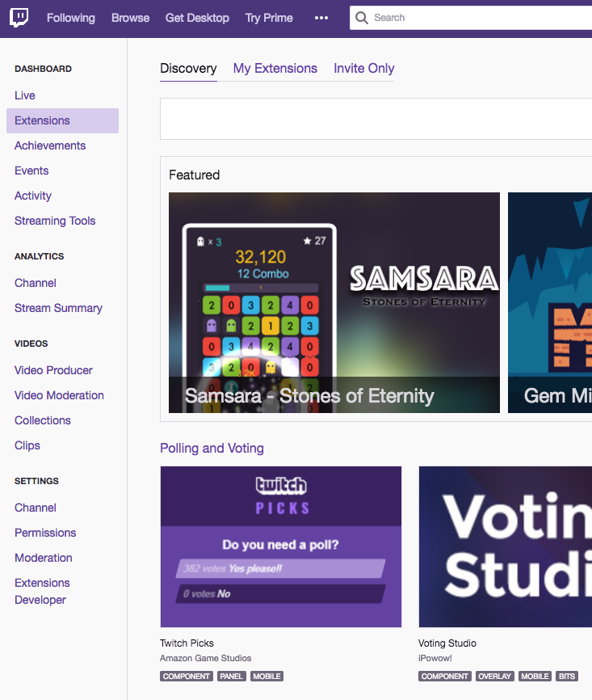Open the three-dot more menu
592x700 pixels.
(x=321, y=18)
